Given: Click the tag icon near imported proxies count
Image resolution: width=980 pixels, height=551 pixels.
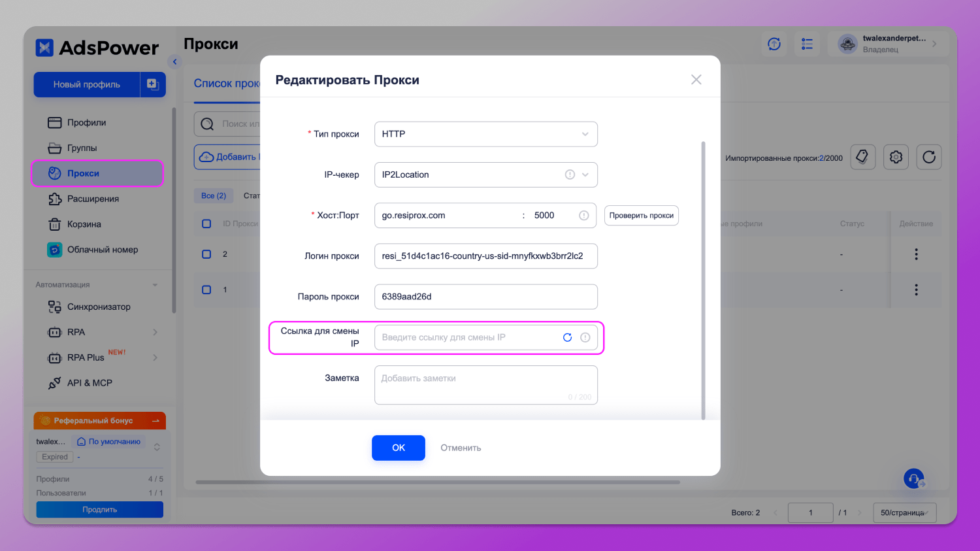Looking at the screenshot, I should point(862,157).
